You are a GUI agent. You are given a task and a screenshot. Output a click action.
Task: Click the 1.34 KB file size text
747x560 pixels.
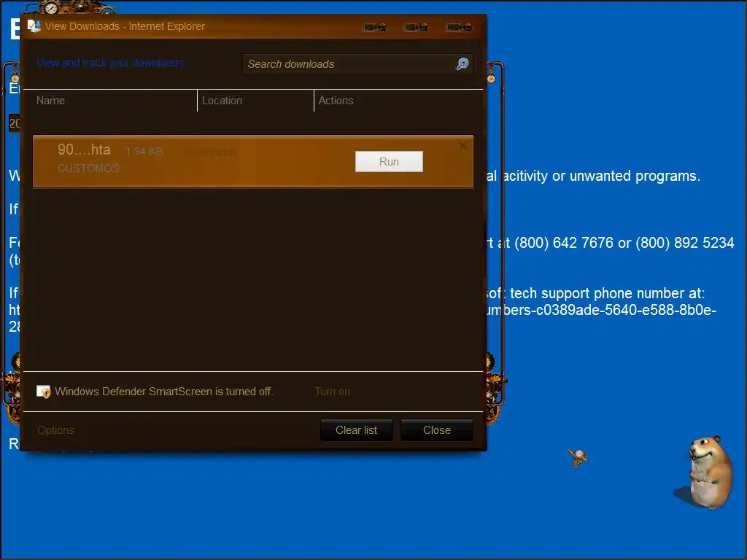(x=144, y=152)
